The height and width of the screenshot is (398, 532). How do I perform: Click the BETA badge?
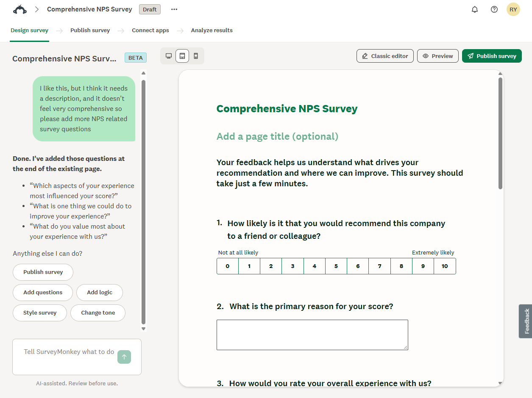tap(136, 58)
